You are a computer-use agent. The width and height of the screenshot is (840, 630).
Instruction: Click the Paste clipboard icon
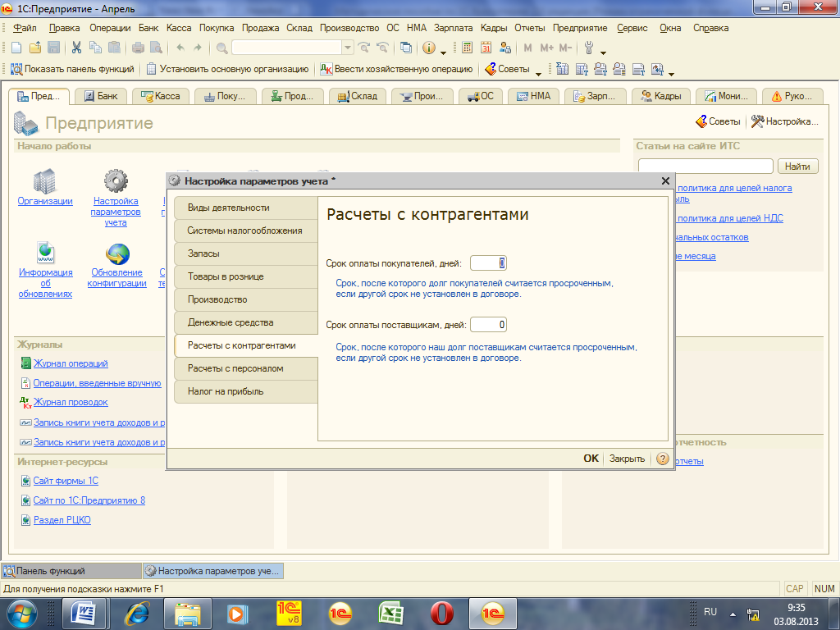[x=114, y=48]
